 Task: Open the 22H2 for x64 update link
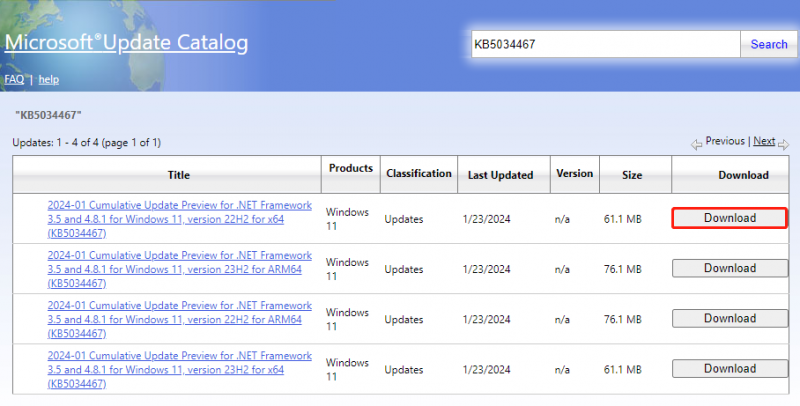[180, 219]
